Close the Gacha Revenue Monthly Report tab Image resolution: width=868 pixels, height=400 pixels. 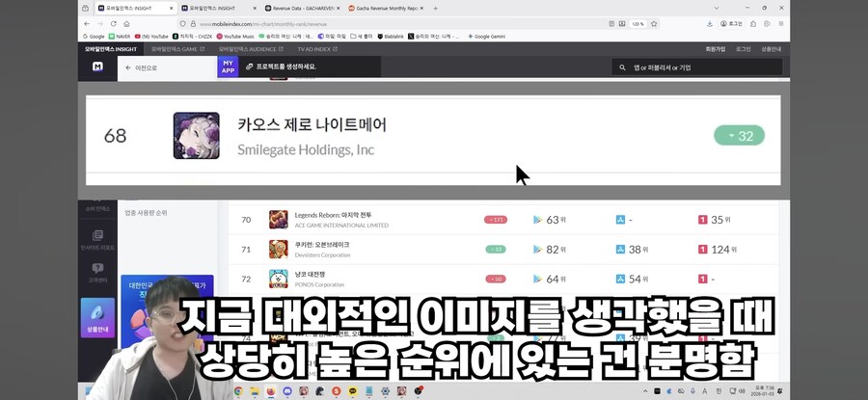(x=421, y=9)
